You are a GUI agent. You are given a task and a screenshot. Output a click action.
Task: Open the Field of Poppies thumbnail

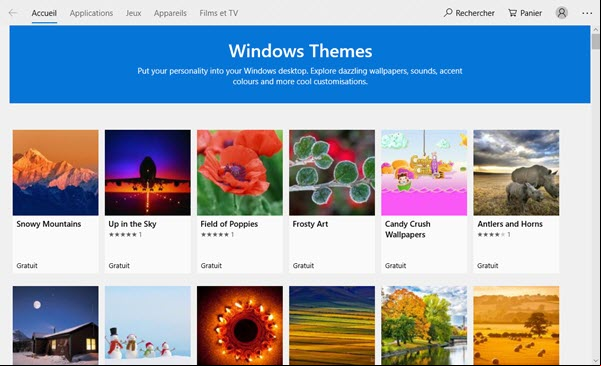[x=240, y=172]
